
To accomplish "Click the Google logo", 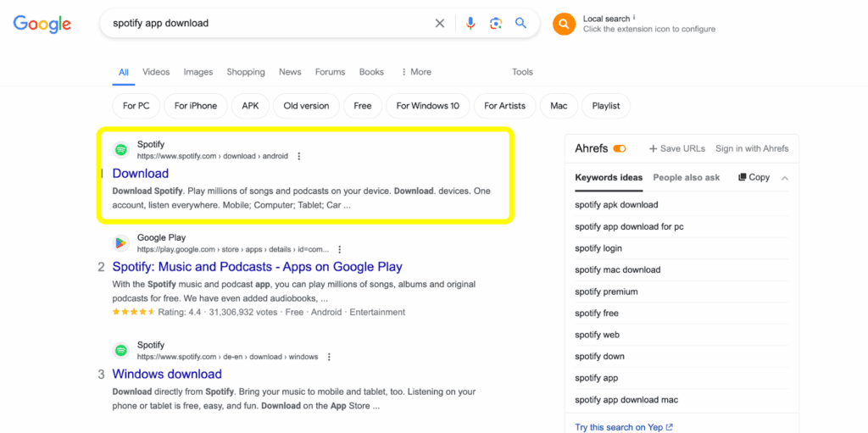I will tap(42, 23).
